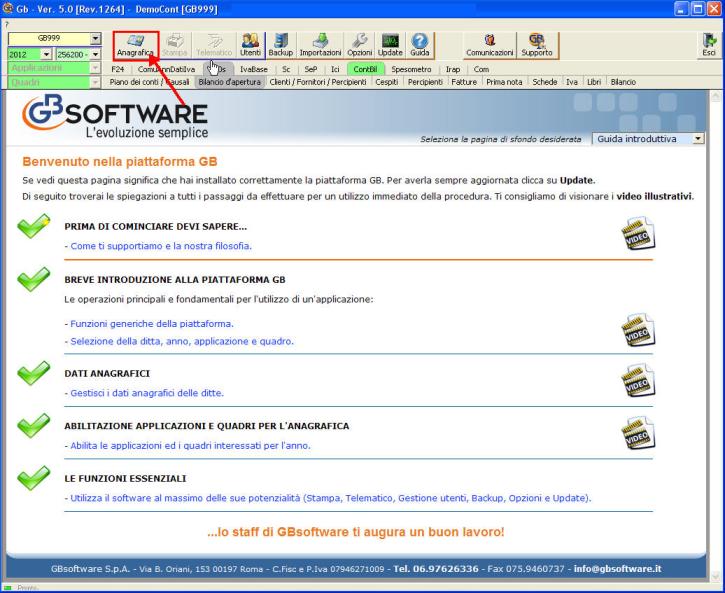Open Utilizza il software al massimo link
This screenshot has height=593, width=725.
[x=331, y=498]
